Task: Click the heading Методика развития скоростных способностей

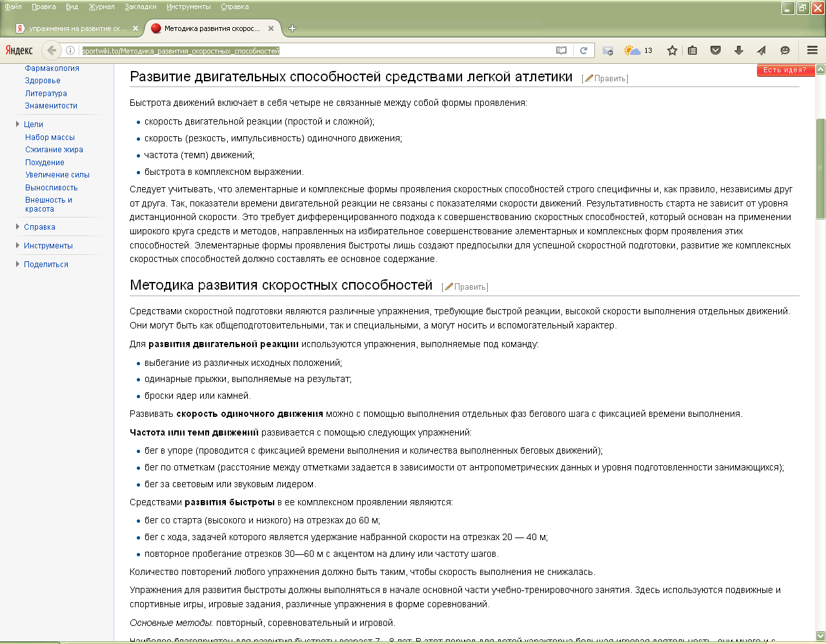Action: tap(281, 285)
